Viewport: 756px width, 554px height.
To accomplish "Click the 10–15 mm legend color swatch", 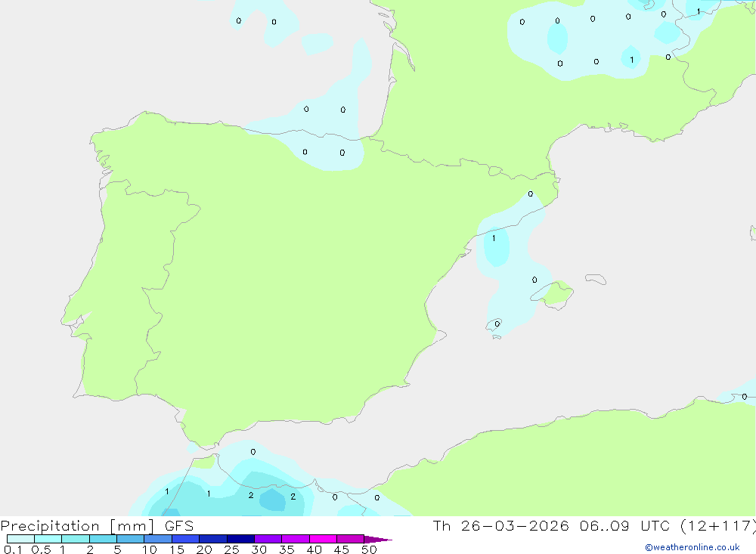I will pos(158,539).
